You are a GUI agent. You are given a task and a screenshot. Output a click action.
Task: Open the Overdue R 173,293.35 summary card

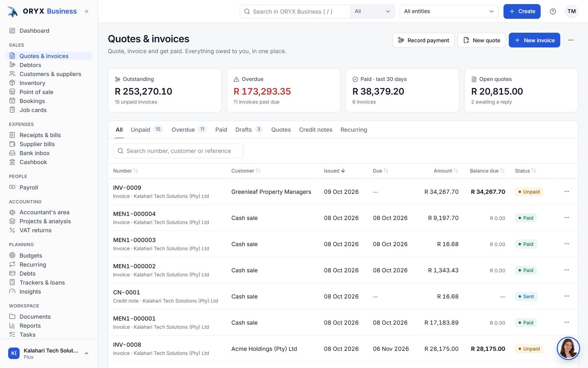pyautogui.click(x=283, y=90)
